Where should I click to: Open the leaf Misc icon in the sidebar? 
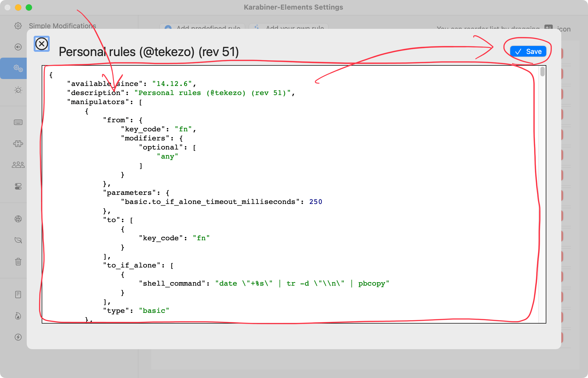[18, 240]
